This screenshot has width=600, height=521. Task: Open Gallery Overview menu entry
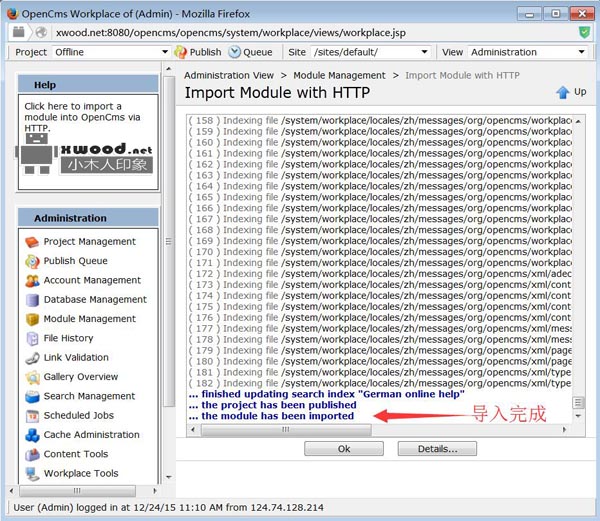pyautogui.click(x=80, y=377)
